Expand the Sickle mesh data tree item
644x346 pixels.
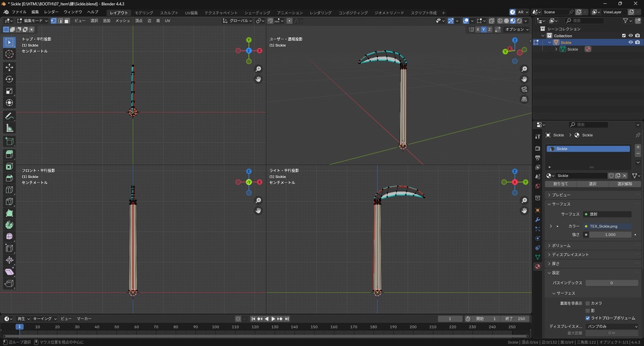point(557,49)
